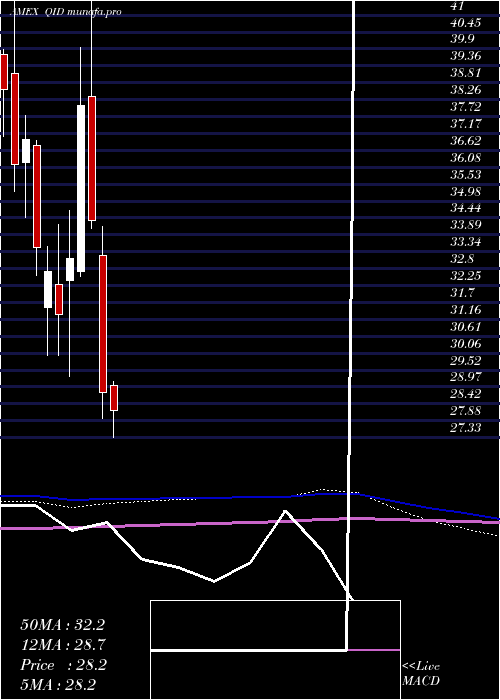500x700 pixels.
Task: Click the 41 price axis label
Action: 458,6
